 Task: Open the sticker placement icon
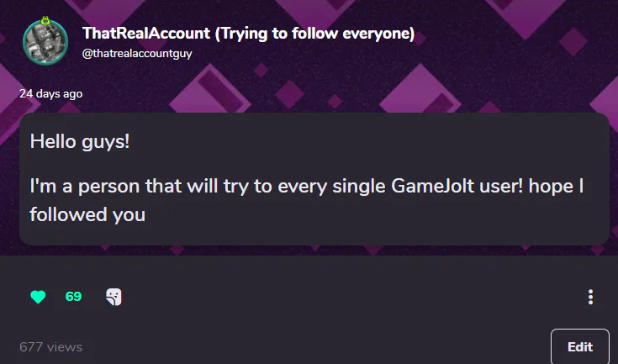point(114,297)
